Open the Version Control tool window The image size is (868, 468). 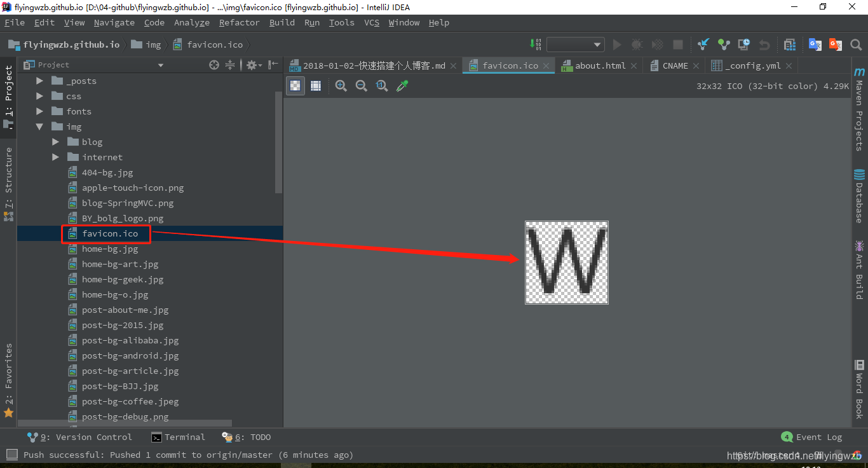(x=80, y=437)
